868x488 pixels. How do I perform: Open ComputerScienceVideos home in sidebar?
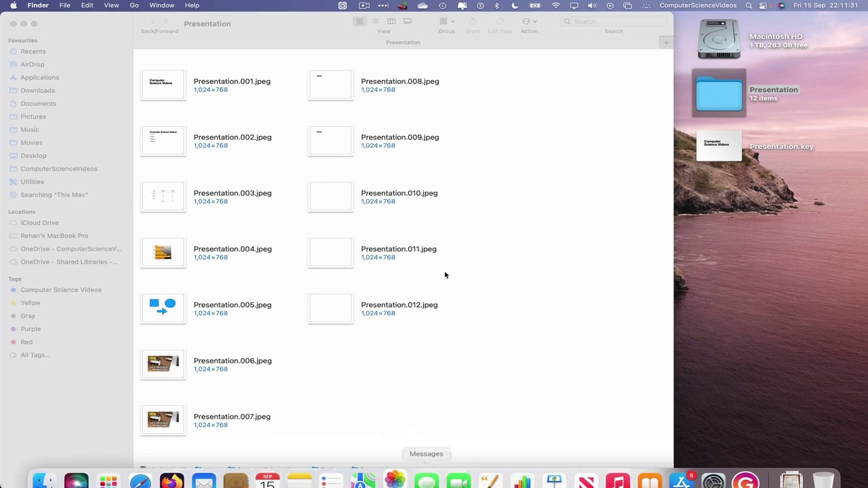[58, 169]
